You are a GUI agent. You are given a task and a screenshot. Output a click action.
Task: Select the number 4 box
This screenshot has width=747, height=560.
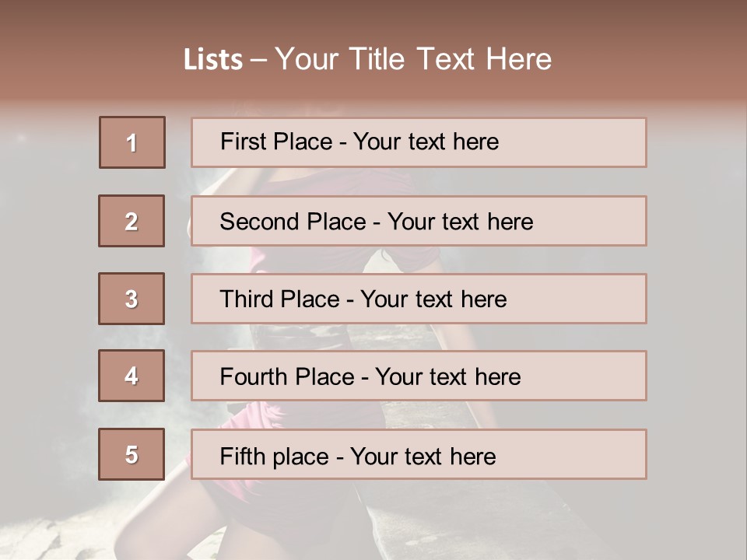132,376
